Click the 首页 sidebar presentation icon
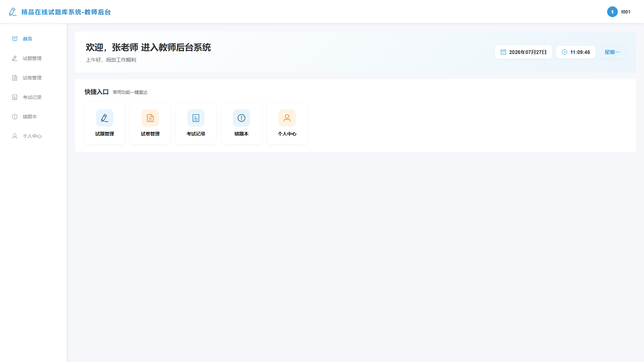The image size is (644, 362). tap(15, 39)
